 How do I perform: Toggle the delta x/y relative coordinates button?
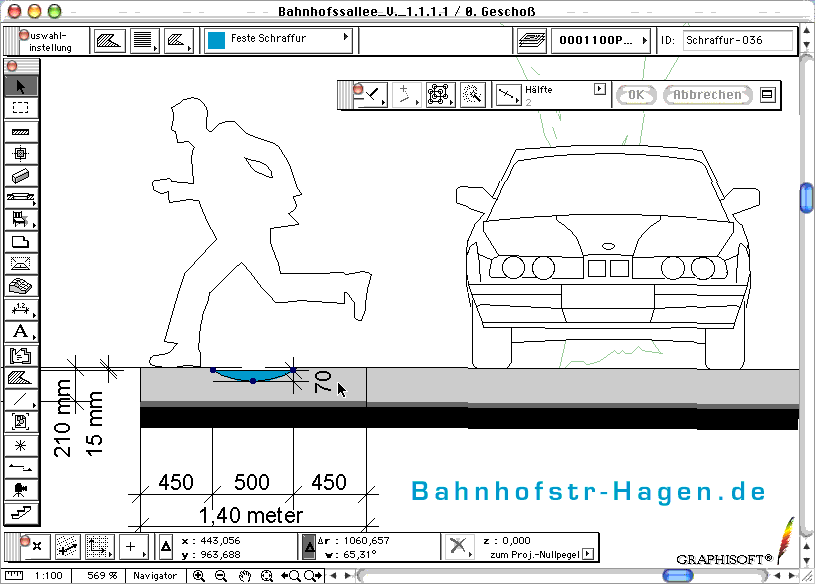point(166,547)
